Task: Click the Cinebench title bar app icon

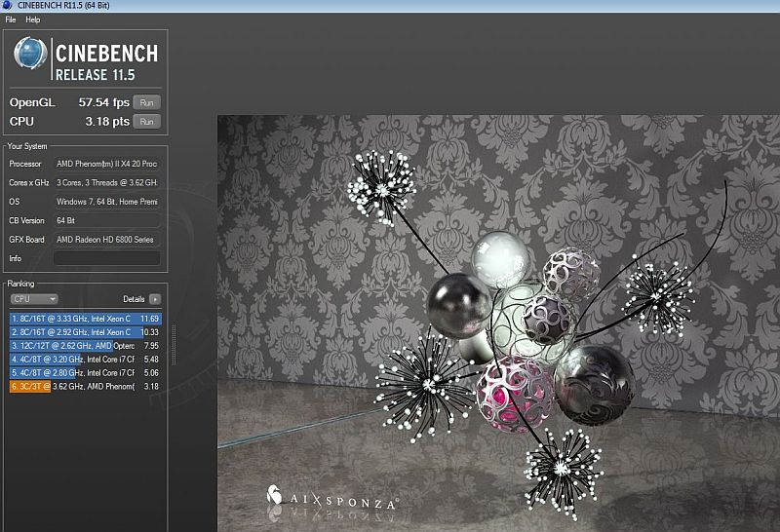Action: point(7,6)
